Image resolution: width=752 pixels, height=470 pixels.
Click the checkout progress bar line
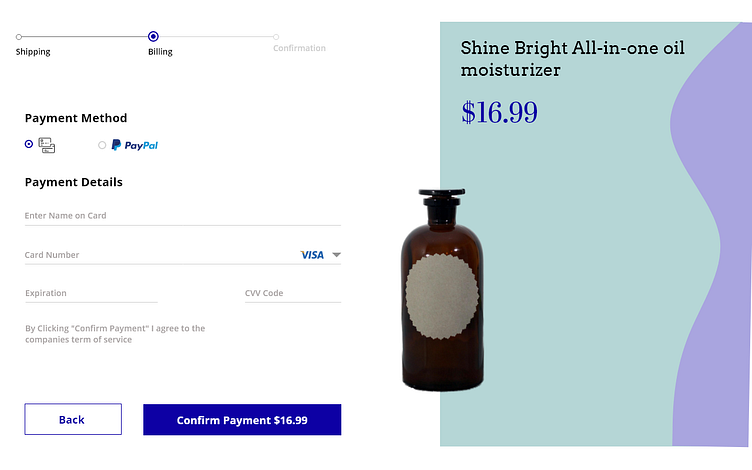85,37
